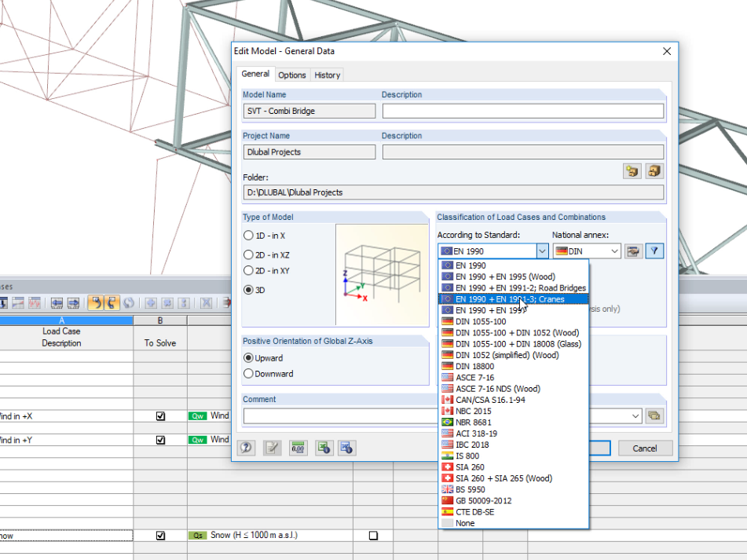Select the GB 50009-2012 entry
This screenshot has width=747, height=560.
click(x=513, y=500)
